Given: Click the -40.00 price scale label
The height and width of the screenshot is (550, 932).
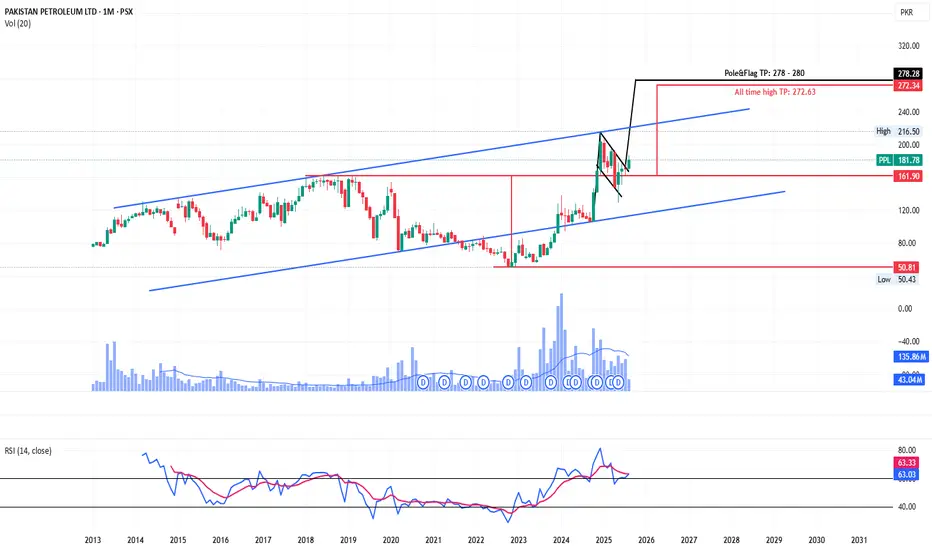Looking at the screenshot, I should [x=907, y=341].
